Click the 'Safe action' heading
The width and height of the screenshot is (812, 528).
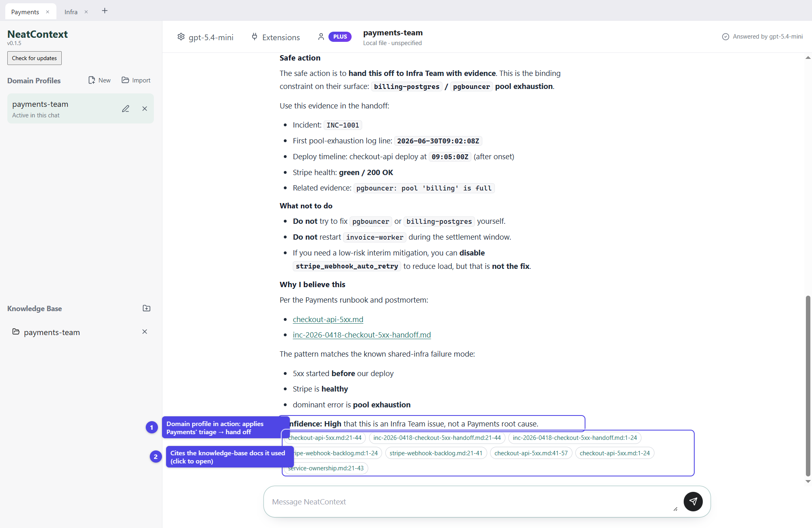[300, 58]
